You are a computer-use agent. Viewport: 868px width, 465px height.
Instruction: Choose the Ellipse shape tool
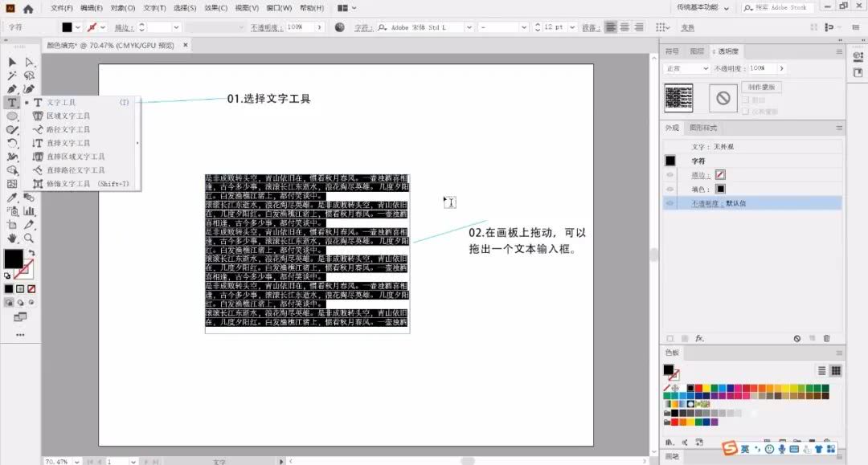coord(12,116)
